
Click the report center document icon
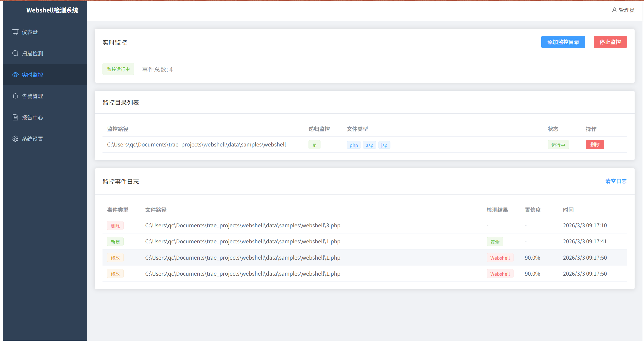coord(15,117)
